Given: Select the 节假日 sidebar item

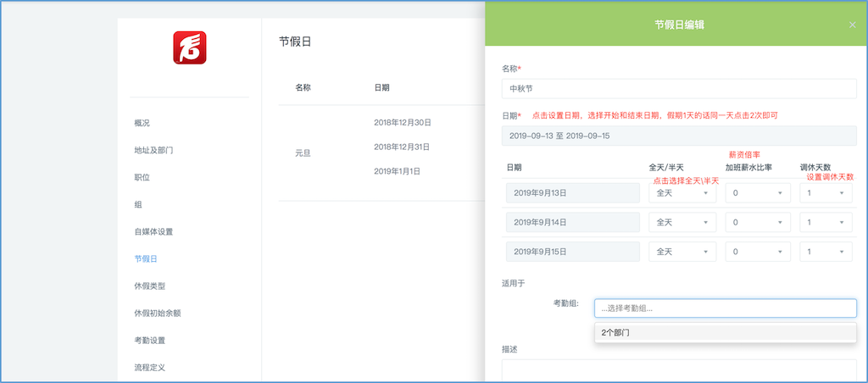Looking at the screenshot, I should [x=146, y=258].
